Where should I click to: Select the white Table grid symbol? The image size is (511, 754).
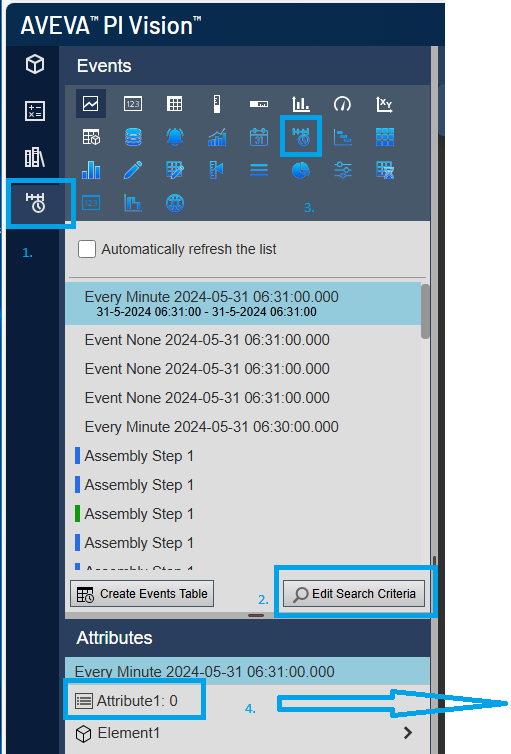(174, 104)
